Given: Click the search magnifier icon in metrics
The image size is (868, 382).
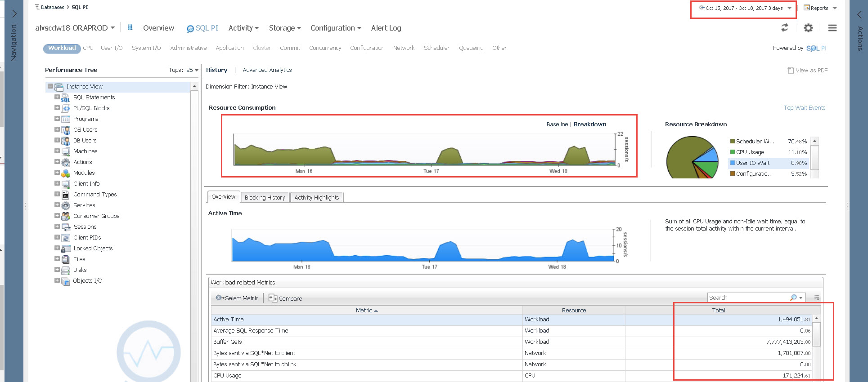Looking at the screenshot, I should point(793,298).
